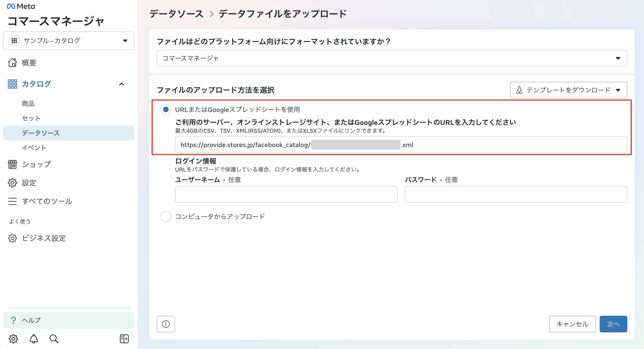Image resolution: width=644 pixels, height=349 pixels.
Task: Click the Meta logo
Action: [20, 6]
